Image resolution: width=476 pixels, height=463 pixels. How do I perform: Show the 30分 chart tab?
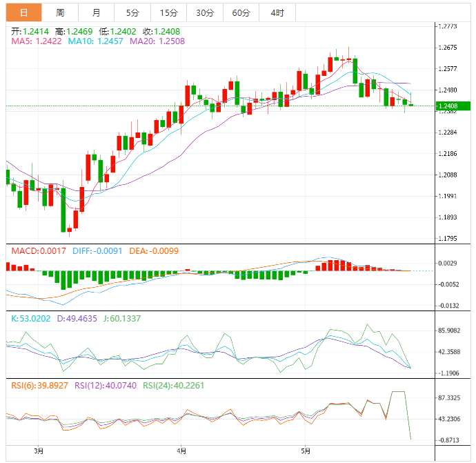204,12
